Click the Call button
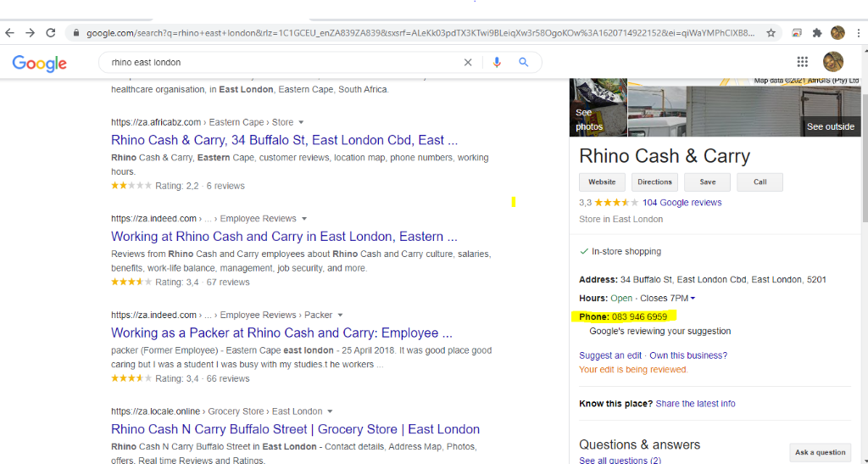This screenshot has height=464, width=868. [x=759, y=182]
